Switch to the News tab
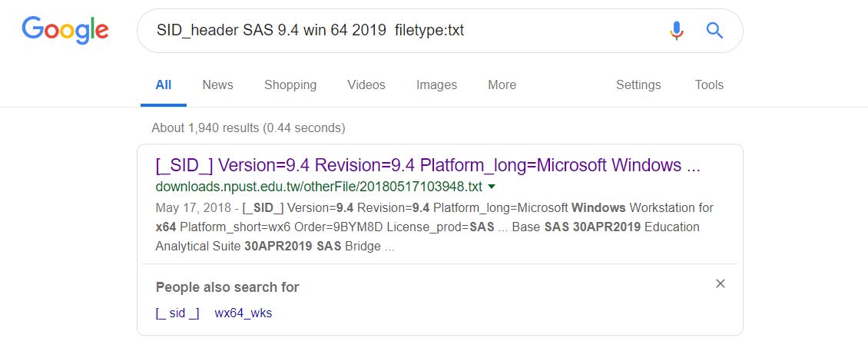 (x=217, y=85)
